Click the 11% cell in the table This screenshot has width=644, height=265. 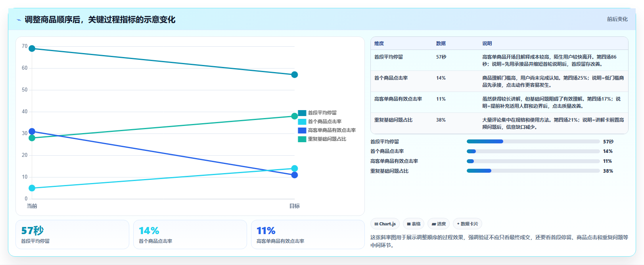(x=441, y=99)
